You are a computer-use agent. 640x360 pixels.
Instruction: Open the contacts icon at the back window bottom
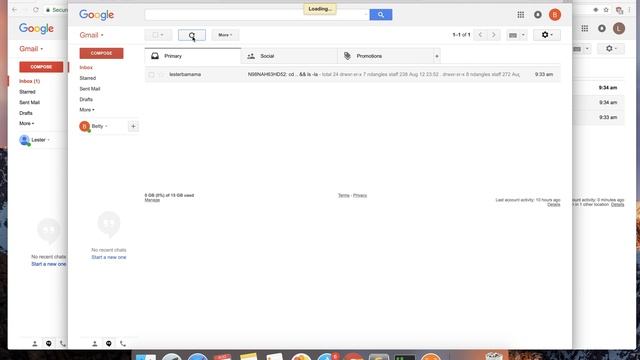click(35, 344)
